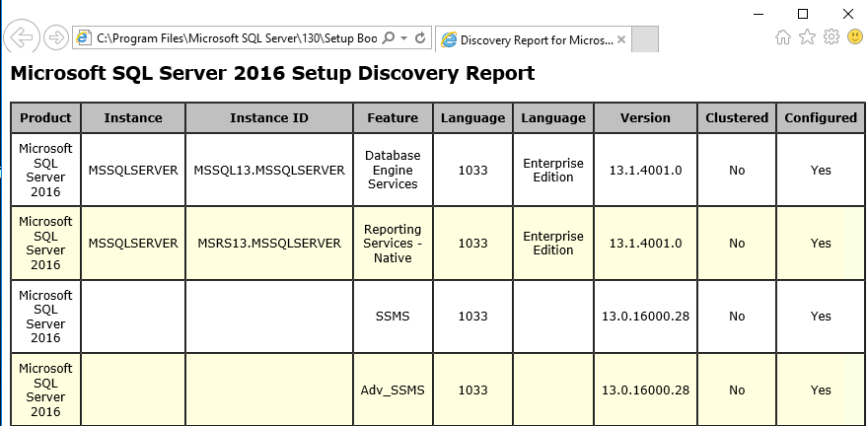868x426 pixels.
Task: Click the Feature column header
Action: click(x=393, y=118)
